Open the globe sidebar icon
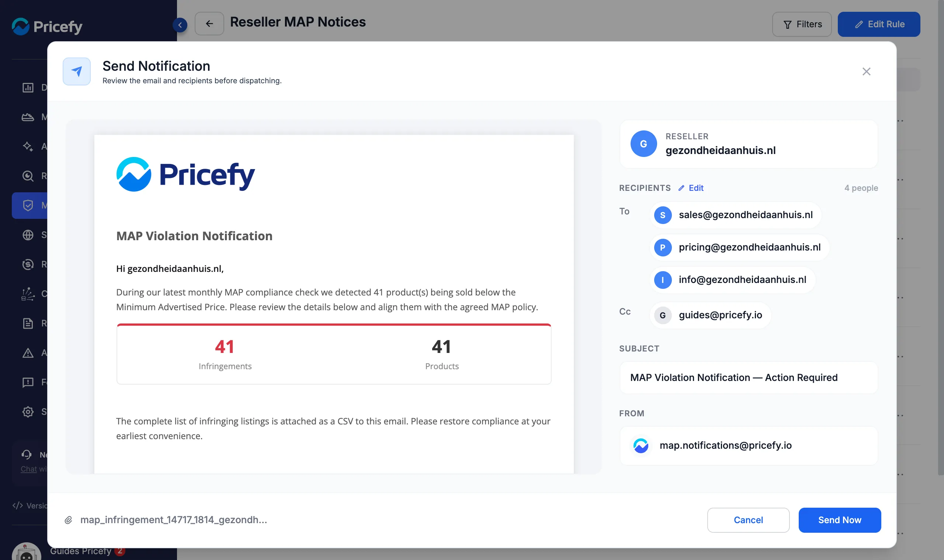The image size is (944, 560). tap(28, 235)
